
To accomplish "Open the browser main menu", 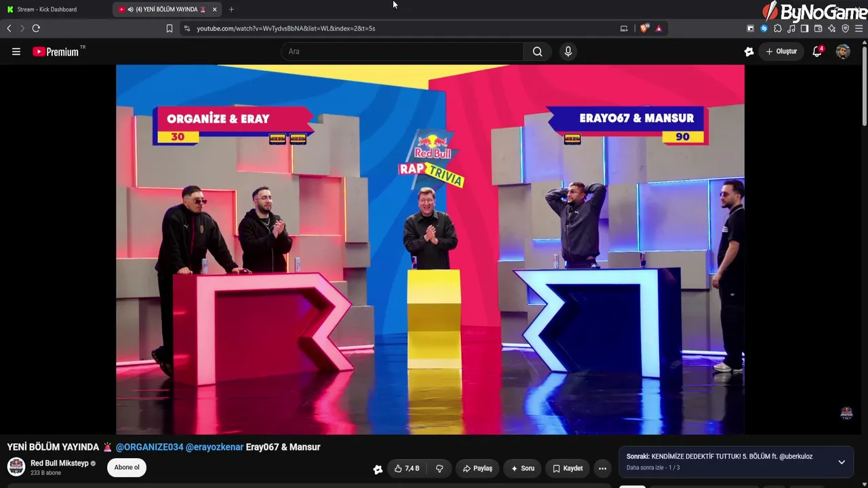I will coord(859,28).
